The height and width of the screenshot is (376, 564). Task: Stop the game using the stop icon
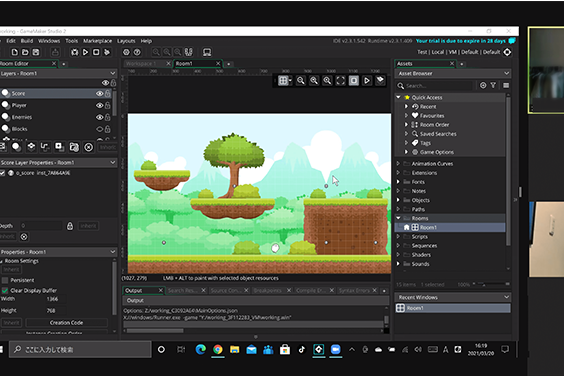pyautogui.click(x=96, y=52)
